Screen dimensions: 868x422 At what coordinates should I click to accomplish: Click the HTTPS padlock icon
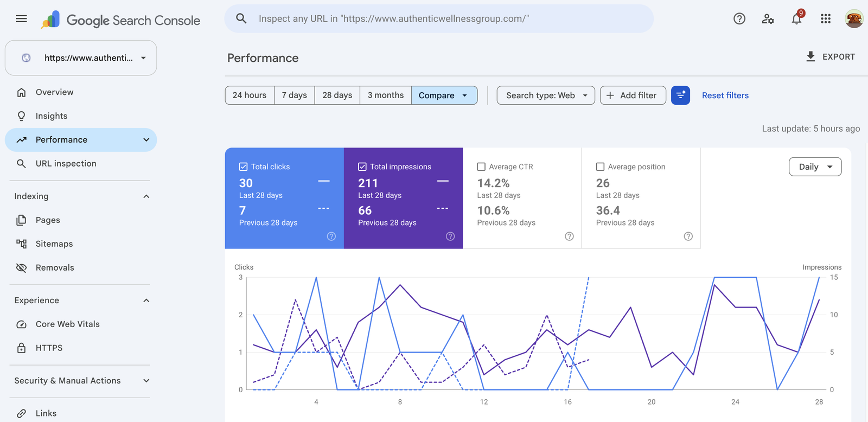21,348
